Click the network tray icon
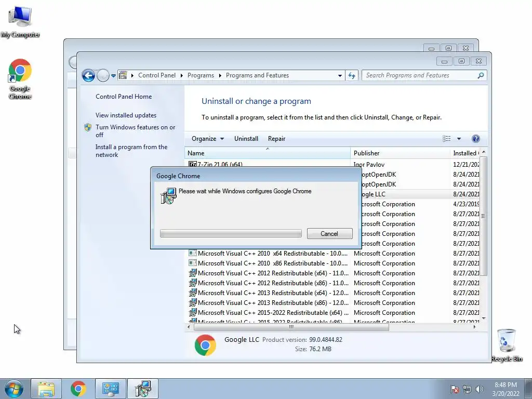 (x=467, y=389)
